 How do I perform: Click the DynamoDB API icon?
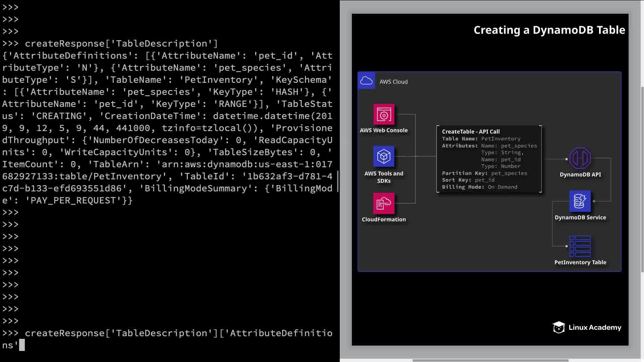[580, 158]
